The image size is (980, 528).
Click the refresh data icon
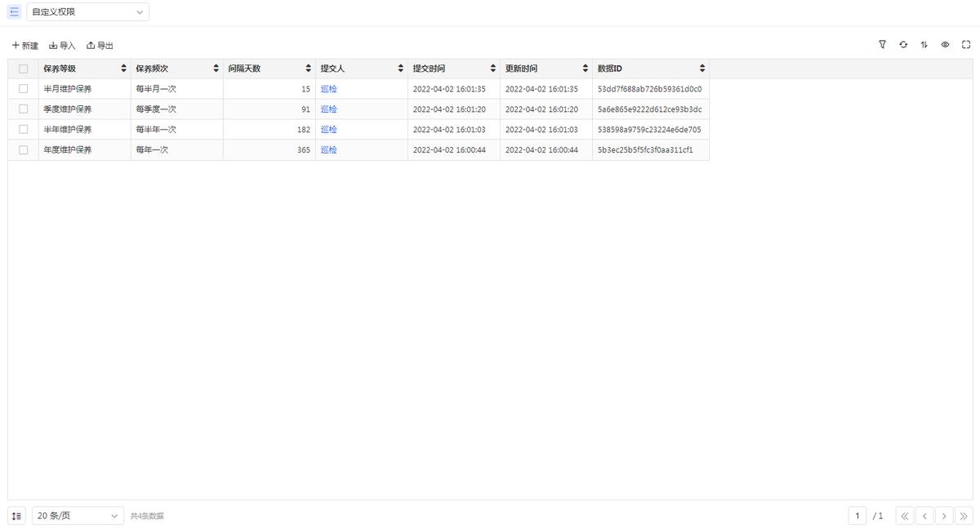click(x=903, y=45)
